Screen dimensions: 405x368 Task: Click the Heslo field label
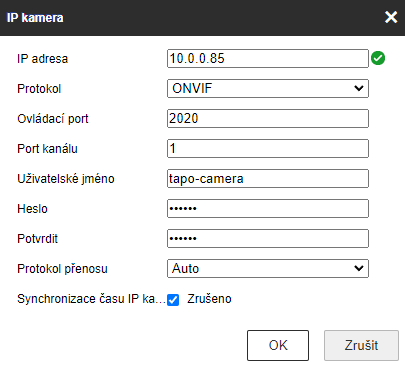pyautogui.click(x=32, y=209)
